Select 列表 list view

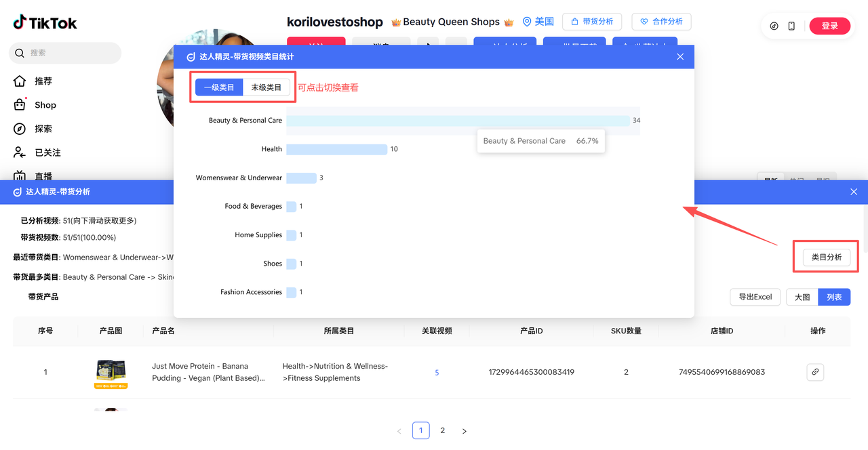pyautogui.click(x=834, y=297)
